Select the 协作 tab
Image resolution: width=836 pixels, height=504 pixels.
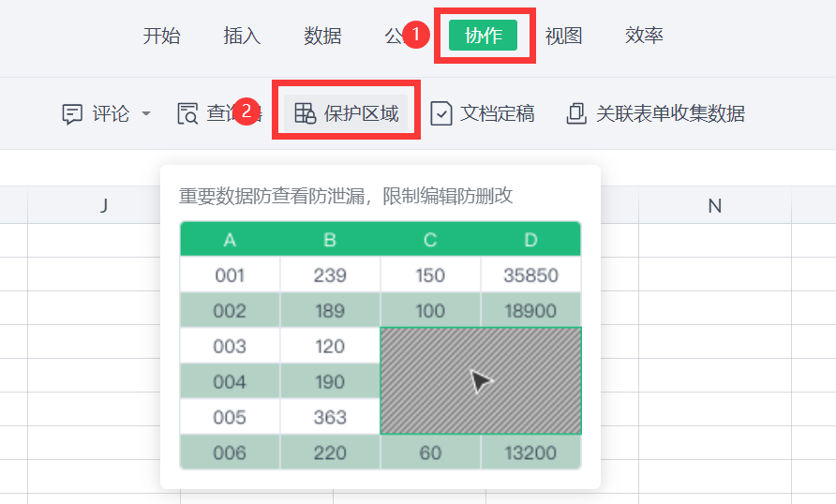pyautogui.click(x=483, y=36)
